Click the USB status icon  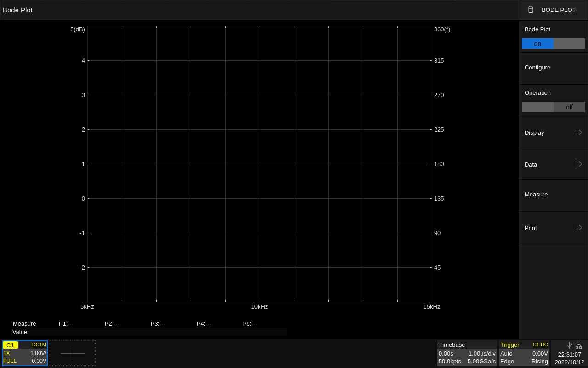pyautogui.click(x=570, y=345)
